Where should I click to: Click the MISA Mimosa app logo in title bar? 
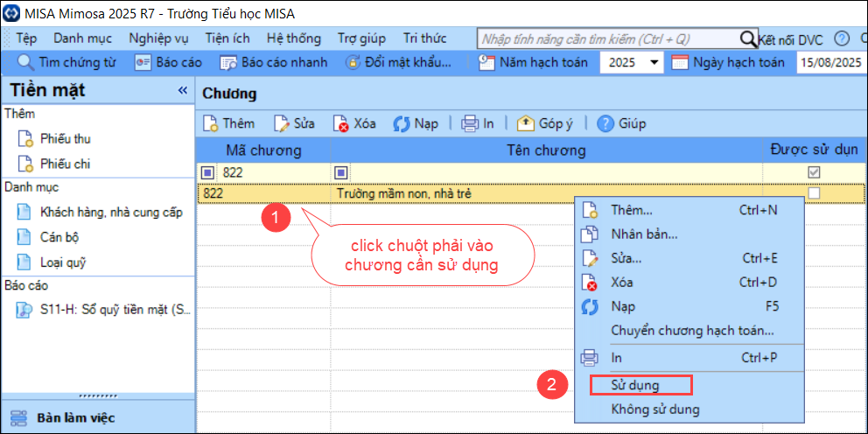(x=11, y=11)
